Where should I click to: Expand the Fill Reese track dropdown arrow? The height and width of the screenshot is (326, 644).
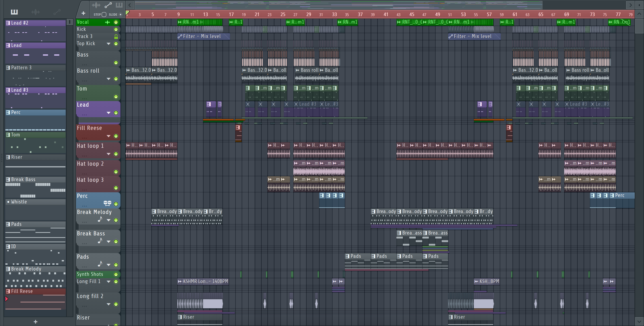click(x=108, y=136)
